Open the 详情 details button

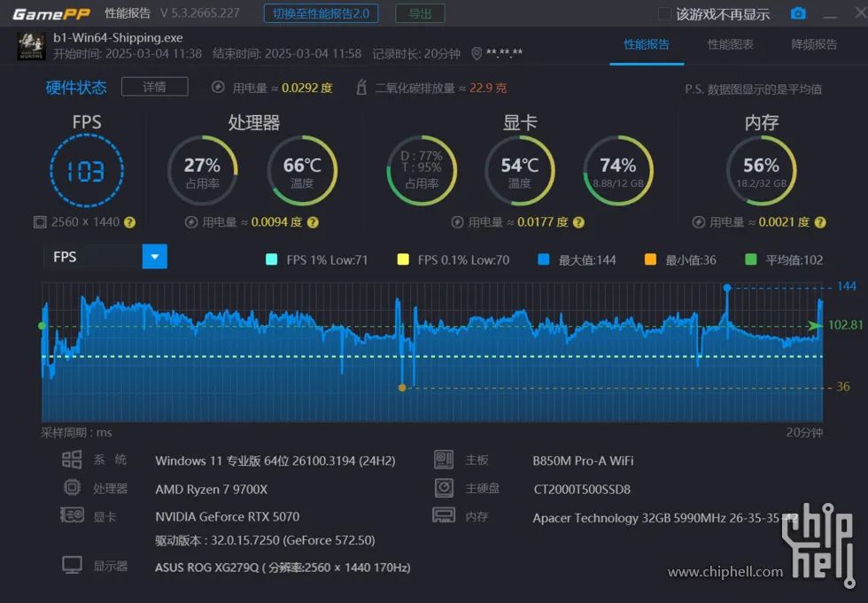[x=154, y=87]
